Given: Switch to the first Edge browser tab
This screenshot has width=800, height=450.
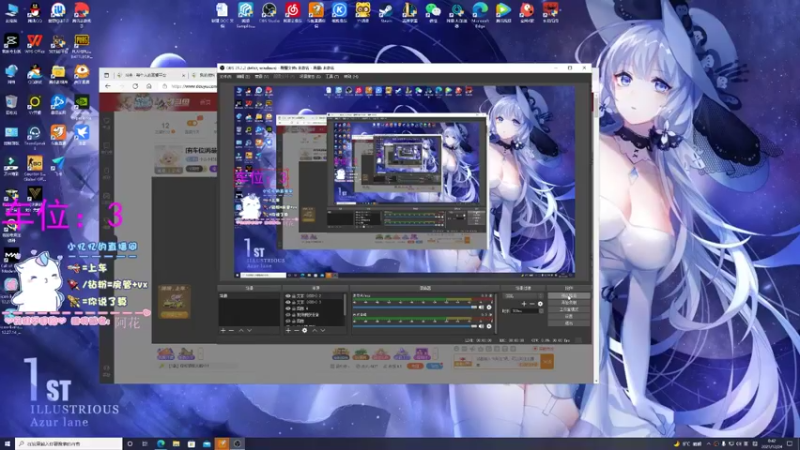Looking at the screenshot, I should [151, 76].
